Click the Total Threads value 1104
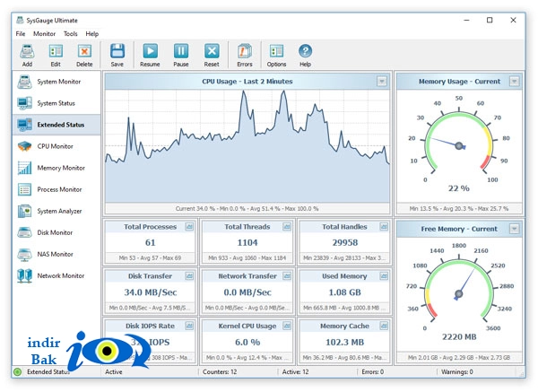538x392 pixels. [x=247, y=243]
